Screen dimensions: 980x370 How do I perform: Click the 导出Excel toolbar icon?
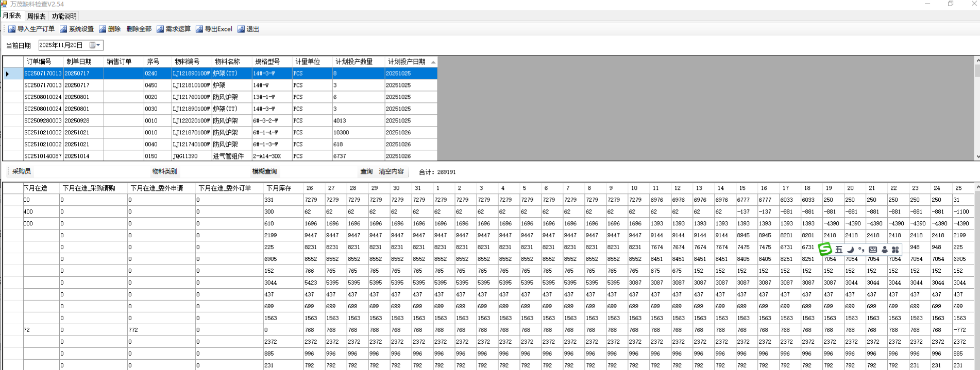pos(199,29)
